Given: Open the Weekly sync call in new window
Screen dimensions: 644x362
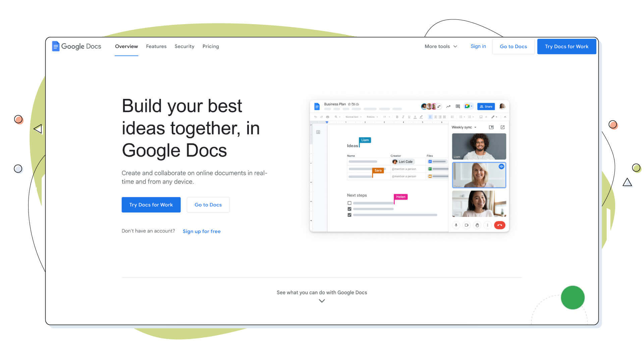Looking at the screenshot, I should (x=502, y=127).
